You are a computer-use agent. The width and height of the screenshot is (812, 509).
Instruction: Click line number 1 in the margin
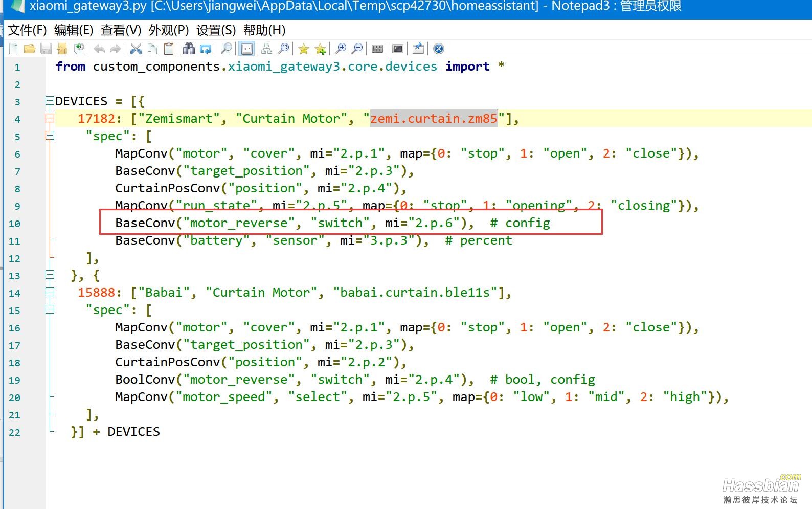coord(17,67)
